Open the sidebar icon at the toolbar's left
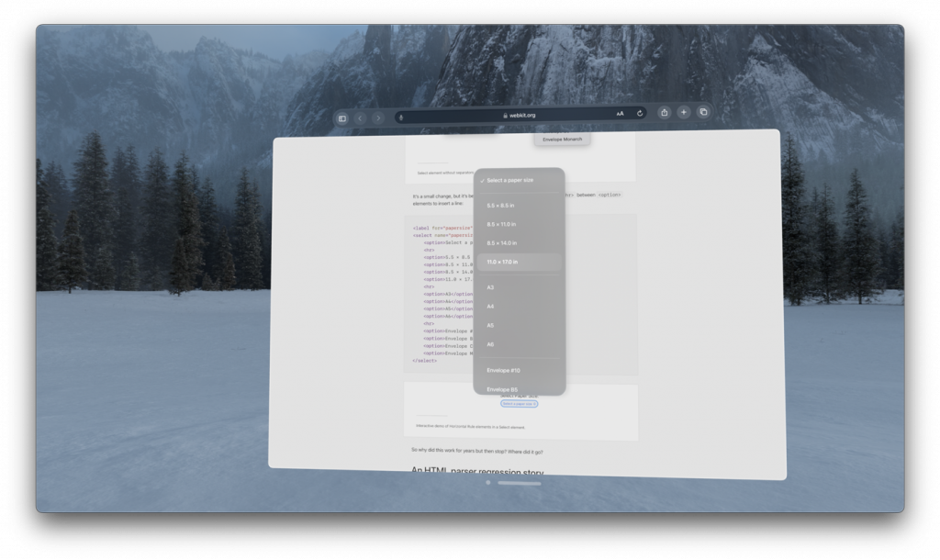 pos(341,118)
